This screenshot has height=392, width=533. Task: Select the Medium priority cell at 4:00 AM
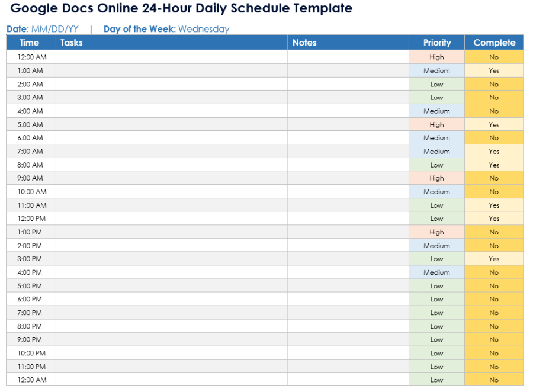(436, 111)
